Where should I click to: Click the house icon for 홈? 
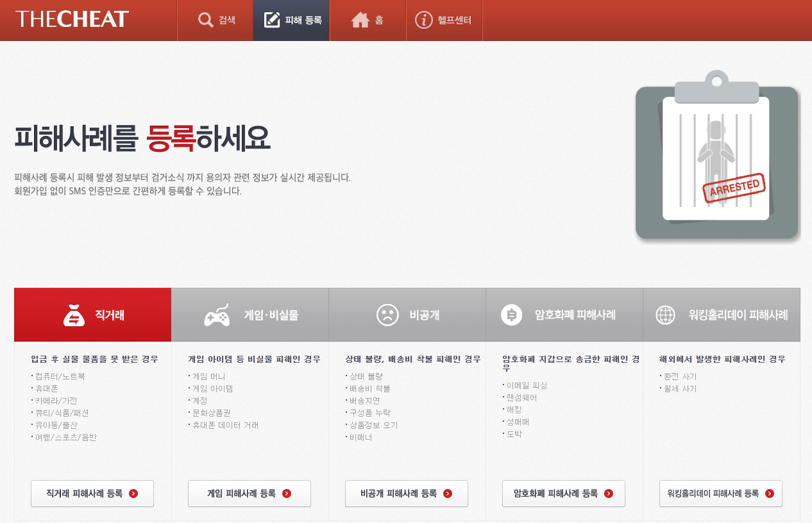(360, 21)
